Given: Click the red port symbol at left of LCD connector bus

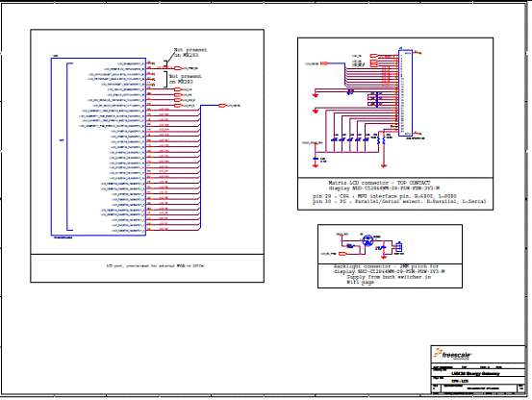Looking at the screenshot, I should tap(324, 63).
